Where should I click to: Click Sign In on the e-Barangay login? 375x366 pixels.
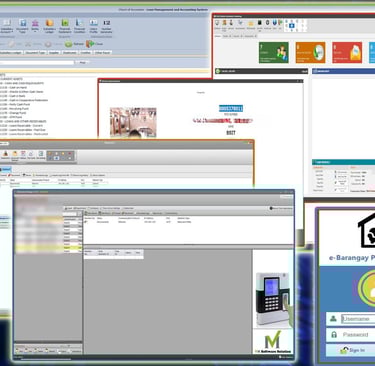[352, 350]
